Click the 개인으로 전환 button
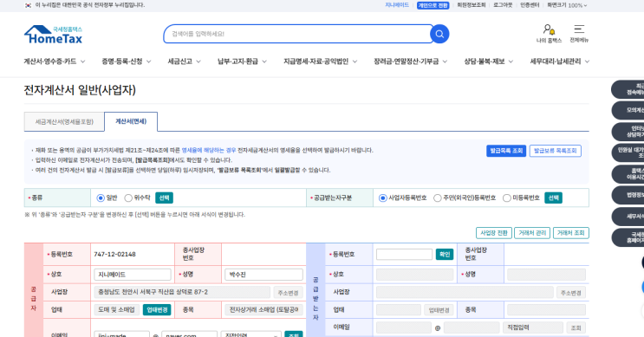644x337 pixels. tap(433, 5)
